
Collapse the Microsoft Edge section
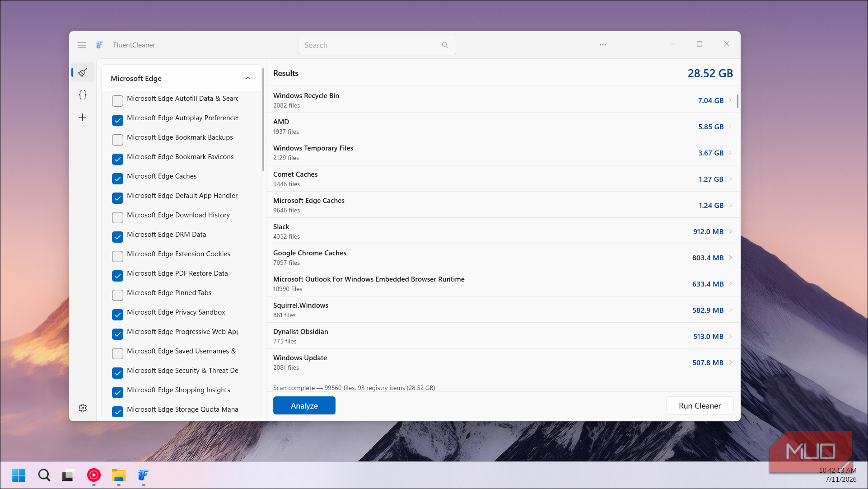(x=247, y=78)
